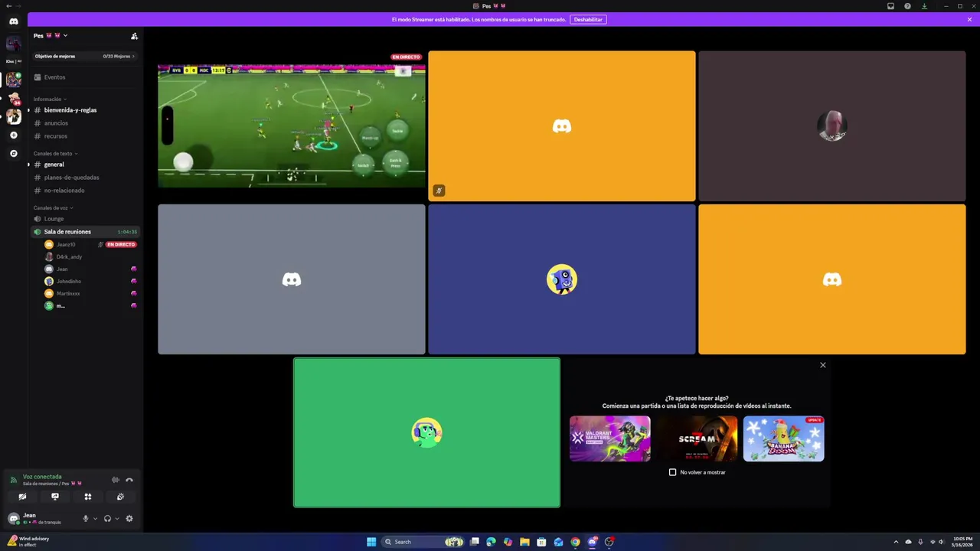Select the Sala de reuniones voice channel

[x=85, y=232]
